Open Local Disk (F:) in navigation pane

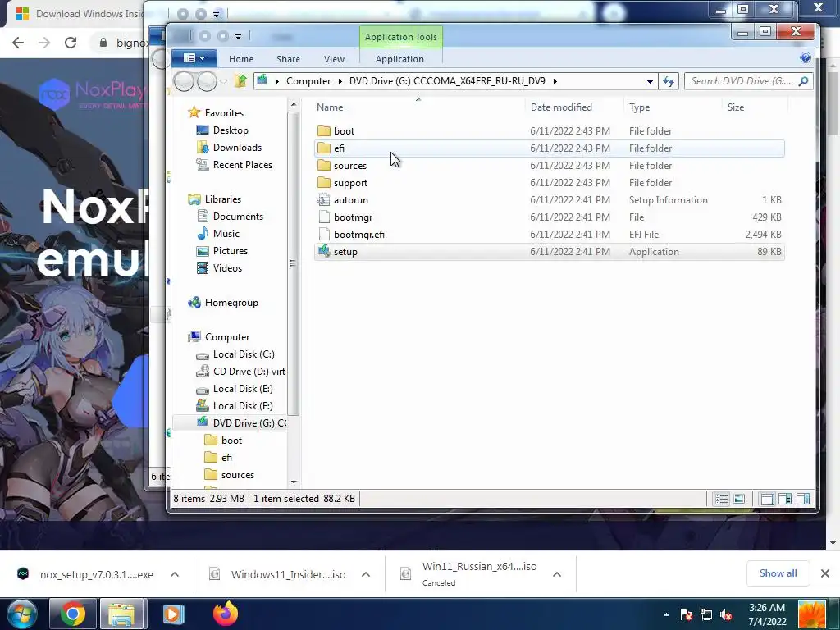[x=243, y=405]
